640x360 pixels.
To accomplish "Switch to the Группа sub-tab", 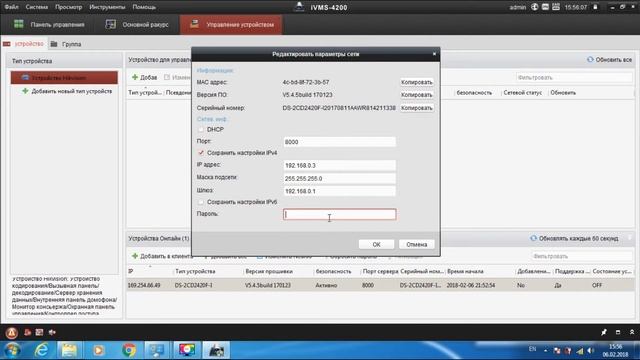I will pos(66,44).
